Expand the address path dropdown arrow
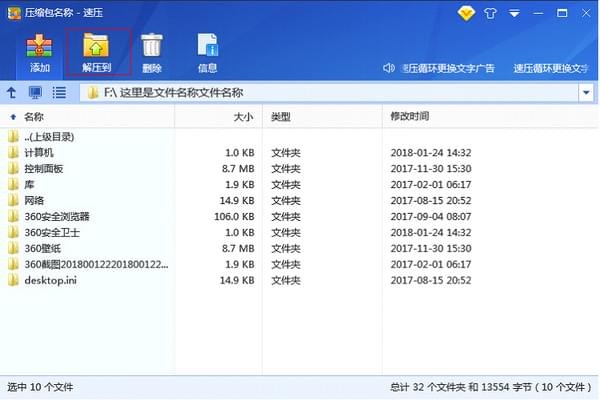This screenshot has height=401, width=600. (585, 92)
